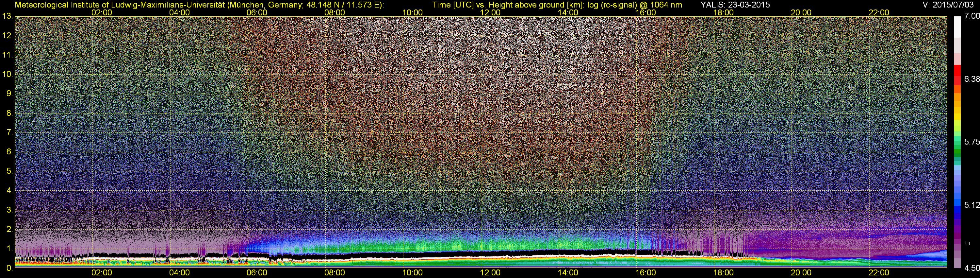This screenshot has height=278, width=980.
Task: Click the 02:00 label on the top time axis
Action: tap(102, 12)
